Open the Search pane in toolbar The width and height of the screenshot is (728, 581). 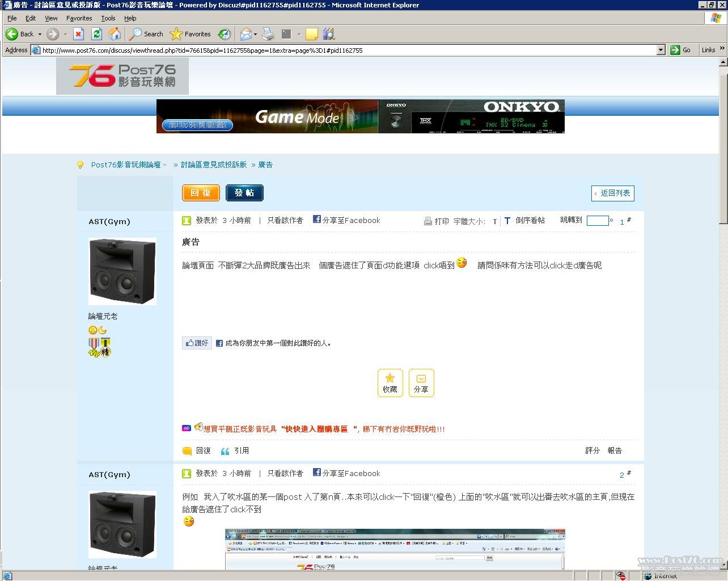point(146,34)
